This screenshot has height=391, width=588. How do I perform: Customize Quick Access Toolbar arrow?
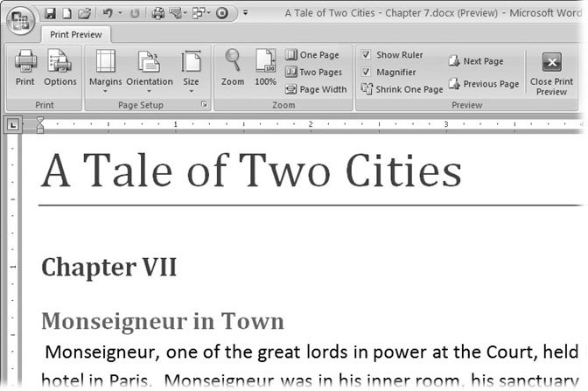pyautogui.click(x=246, y=14)
